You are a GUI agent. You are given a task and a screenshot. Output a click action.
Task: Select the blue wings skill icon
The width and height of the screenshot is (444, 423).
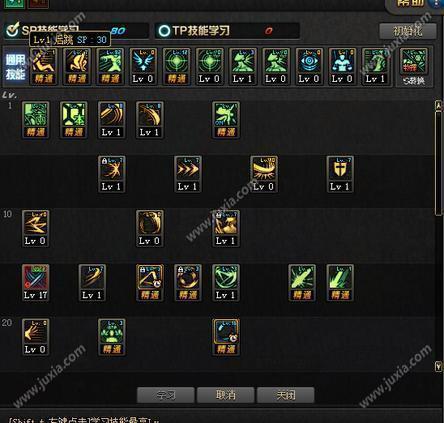143,66
